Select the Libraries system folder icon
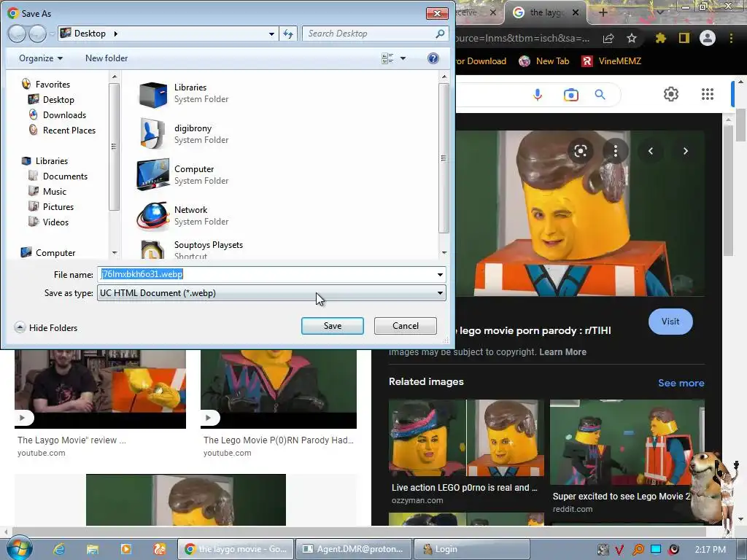Viewport: 747px width, 560px height. 153,94
